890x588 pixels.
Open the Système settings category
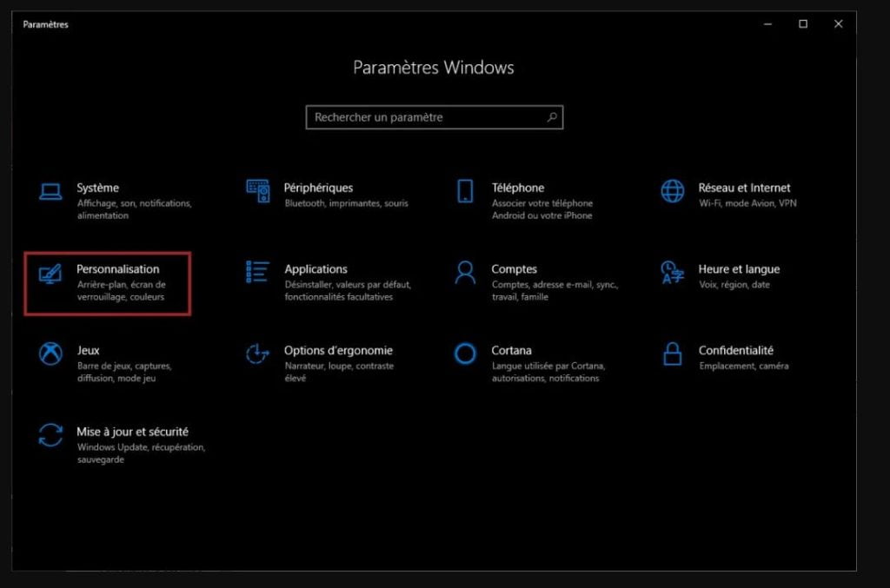pos(97,188)
